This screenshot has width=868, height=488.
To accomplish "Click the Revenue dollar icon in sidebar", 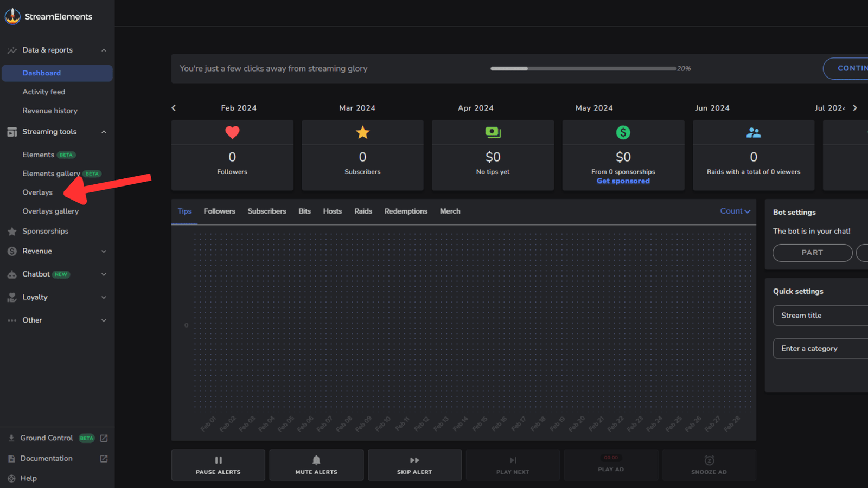I will click(x=12, y=251).
